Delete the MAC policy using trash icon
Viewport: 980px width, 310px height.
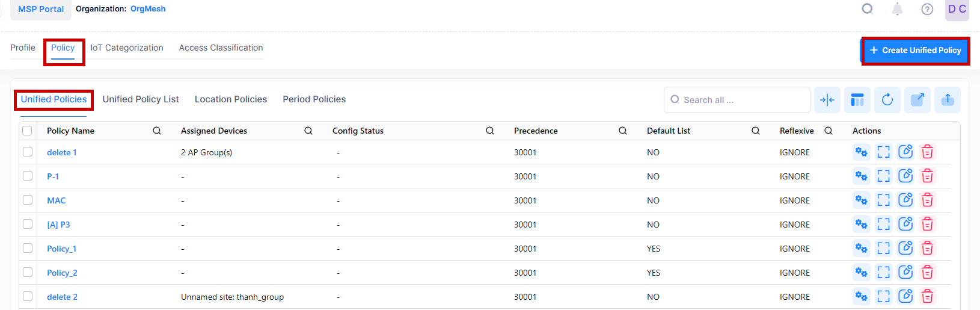927,200
